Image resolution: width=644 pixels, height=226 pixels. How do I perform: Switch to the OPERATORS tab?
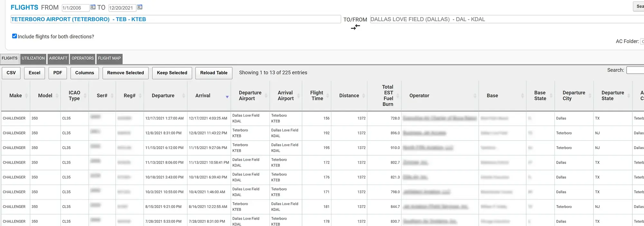pyautogui.click(x=82, y=59)
